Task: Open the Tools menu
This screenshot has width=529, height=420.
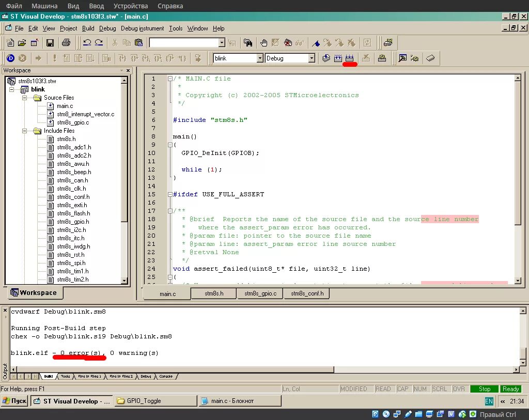Action: tap(176, 28)
